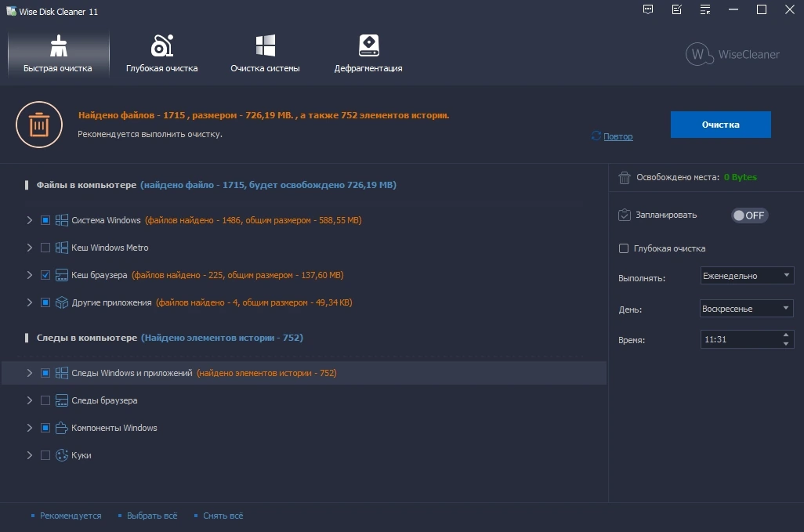Image resolution: width=804 pixels, height=532 pixels.
Task: Open the Дефрагментация disk icon
Action: [368, 45]
